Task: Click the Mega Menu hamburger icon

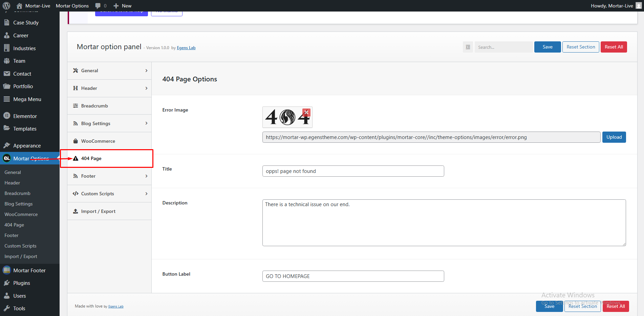Action: tap(7, 99)
